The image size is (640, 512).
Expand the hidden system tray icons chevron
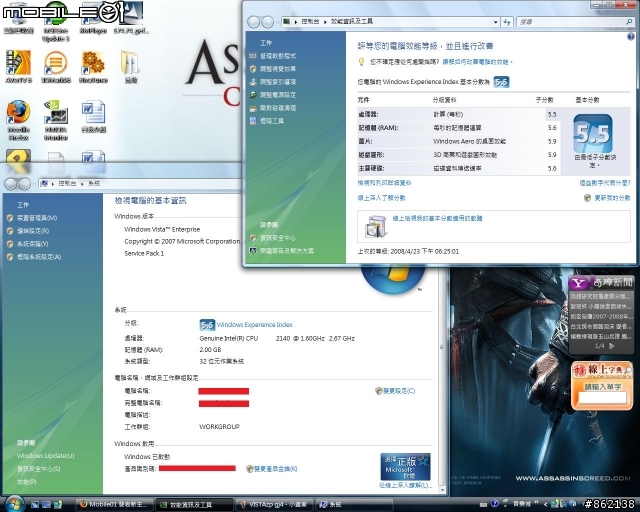tap(546, 505)
